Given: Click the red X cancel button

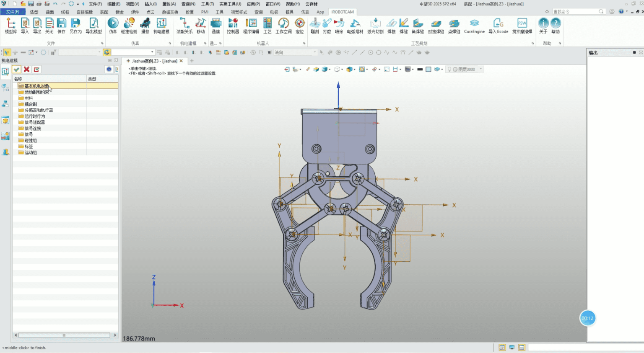Looking at the screenshot, I should tap(26, 70).
